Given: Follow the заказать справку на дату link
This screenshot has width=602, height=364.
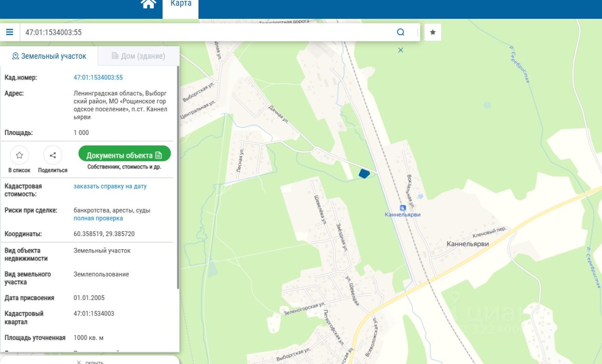Looking at the screenshot, I should coord(110,186).
